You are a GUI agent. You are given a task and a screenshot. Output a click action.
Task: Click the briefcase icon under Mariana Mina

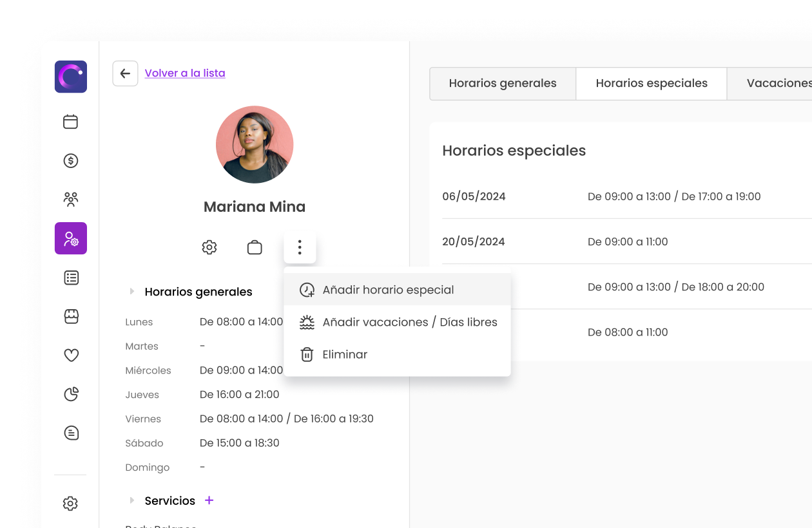[x=255, y=247]
